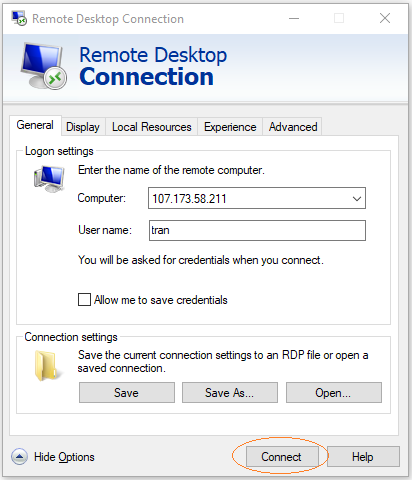
Task: Open the Local Resources tab
Action: pos(152,127)
